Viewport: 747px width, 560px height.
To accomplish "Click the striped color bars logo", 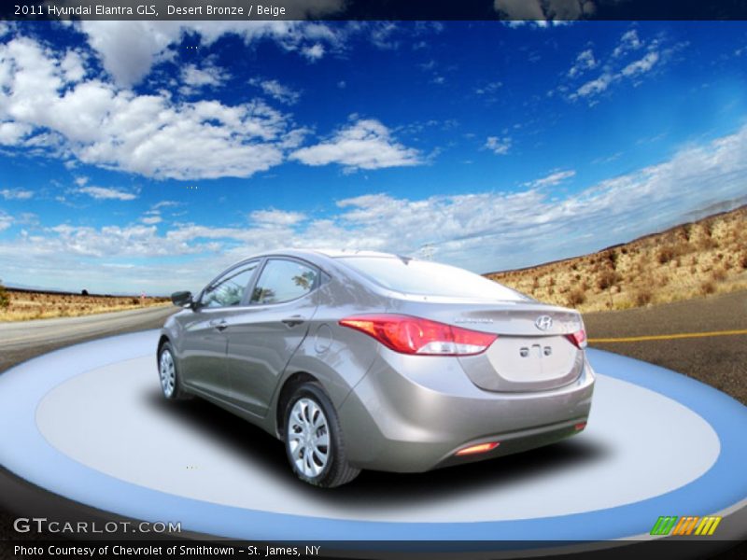I will pos(685,525).
